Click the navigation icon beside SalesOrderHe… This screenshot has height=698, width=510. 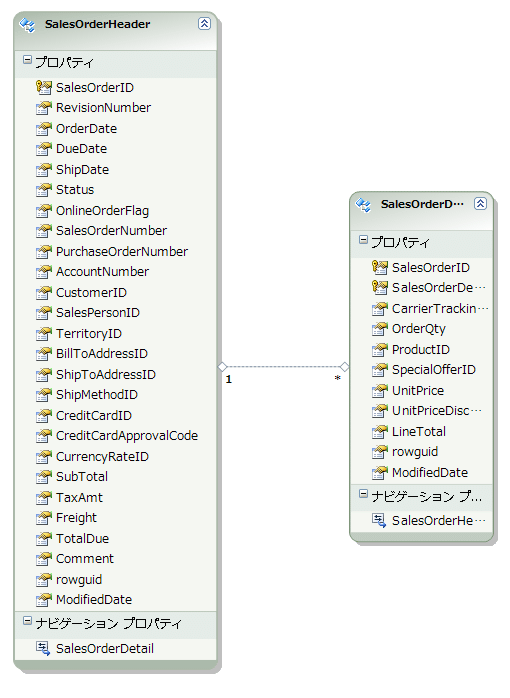pyautogui.click(x=379, y=520)
